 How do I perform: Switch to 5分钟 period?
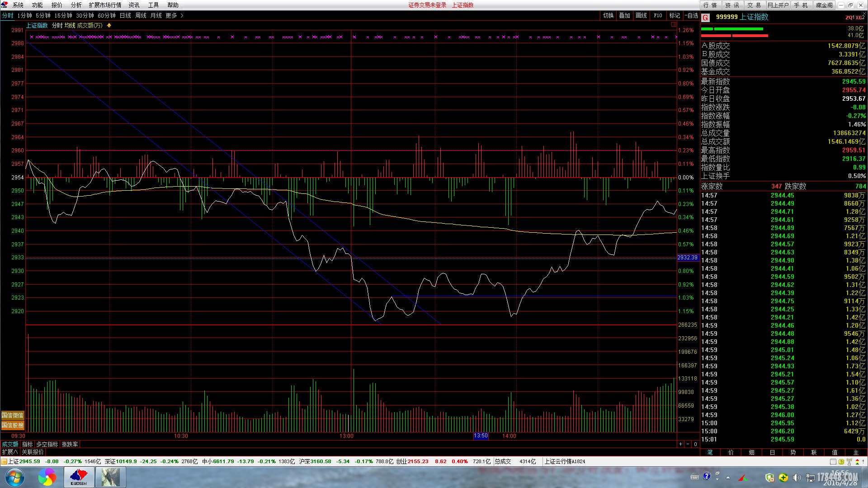click(43, 15)
